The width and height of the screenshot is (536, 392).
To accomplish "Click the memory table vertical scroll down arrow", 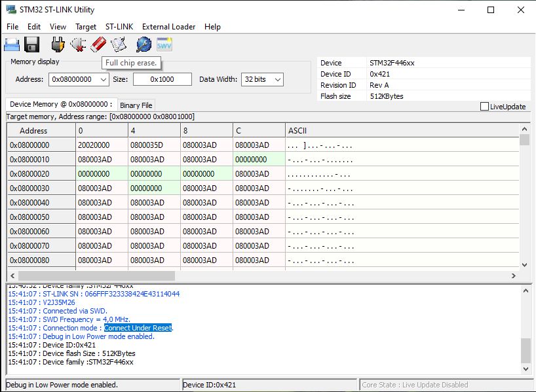I will tap(524, 264).
